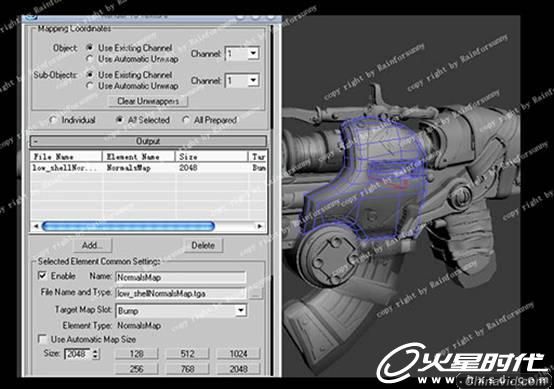Select Sub-Objects Use Automatic Unwrap option
The image size is (554, 389).
90,86
